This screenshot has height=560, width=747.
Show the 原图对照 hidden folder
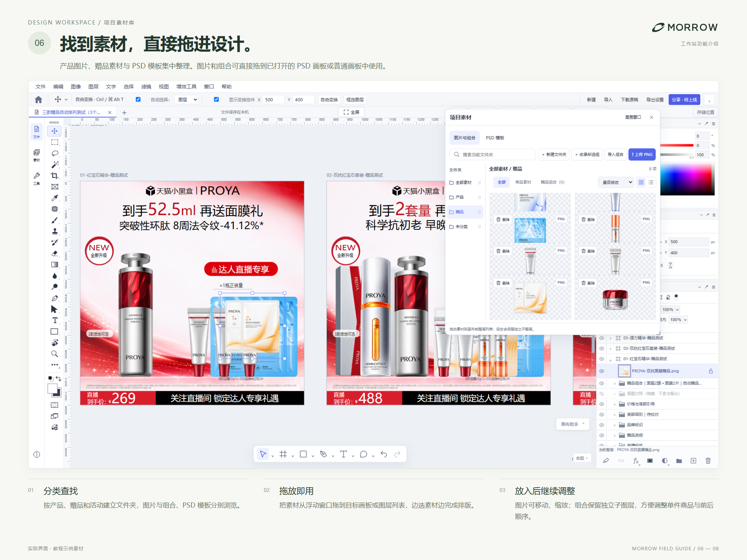click(x=601, y=394)
